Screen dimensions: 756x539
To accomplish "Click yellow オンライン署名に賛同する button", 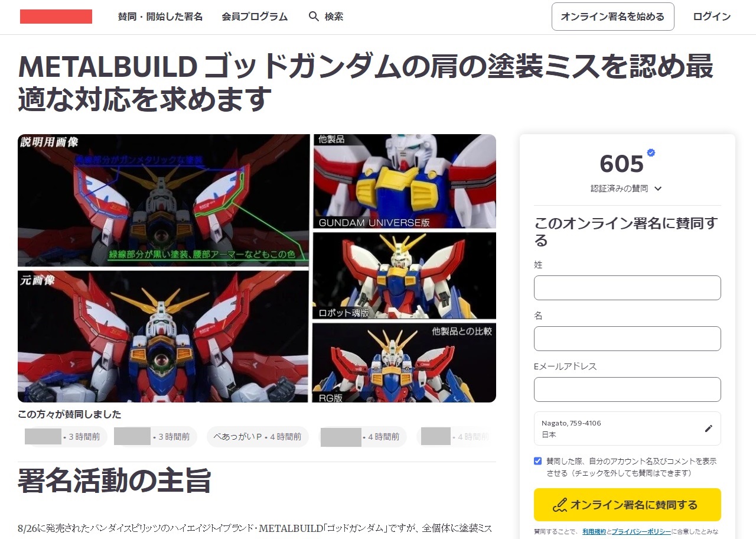I will [x=627, y=505].
